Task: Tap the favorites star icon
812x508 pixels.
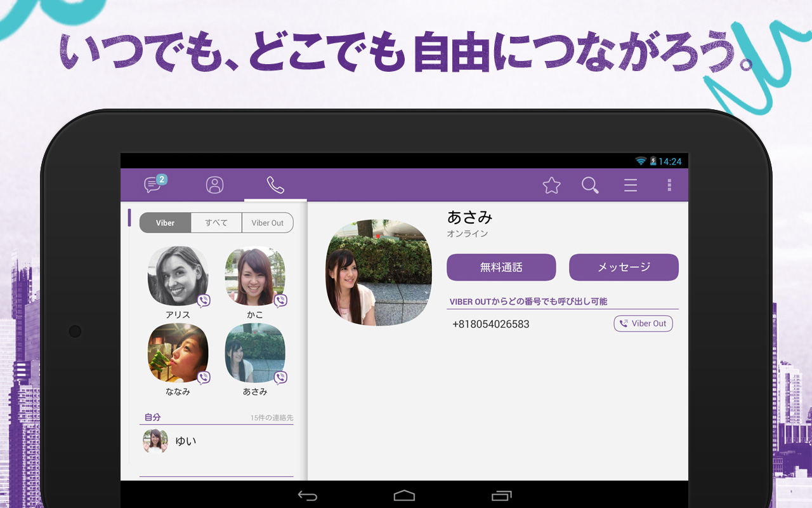Action: pyautogui.click(x=552, y=185)
